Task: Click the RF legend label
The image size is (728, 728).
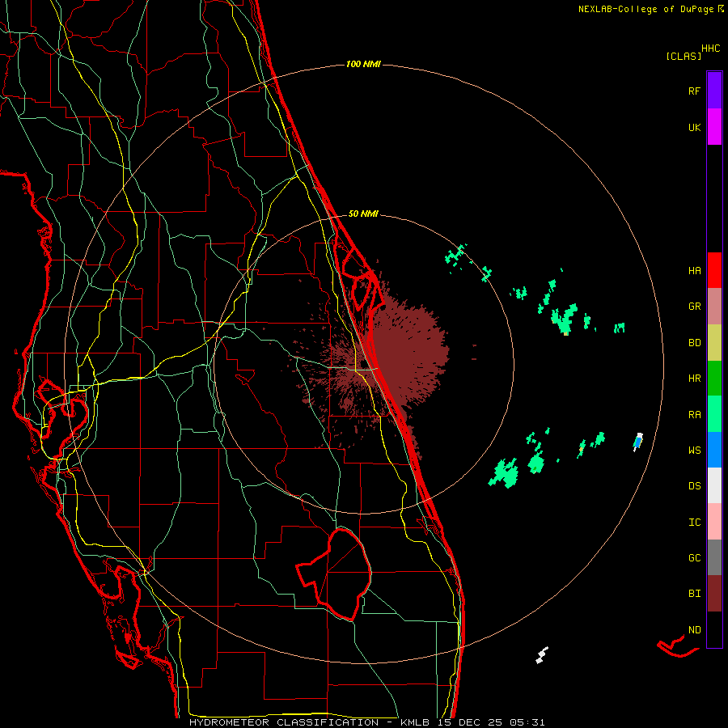Action: (694, 91)
